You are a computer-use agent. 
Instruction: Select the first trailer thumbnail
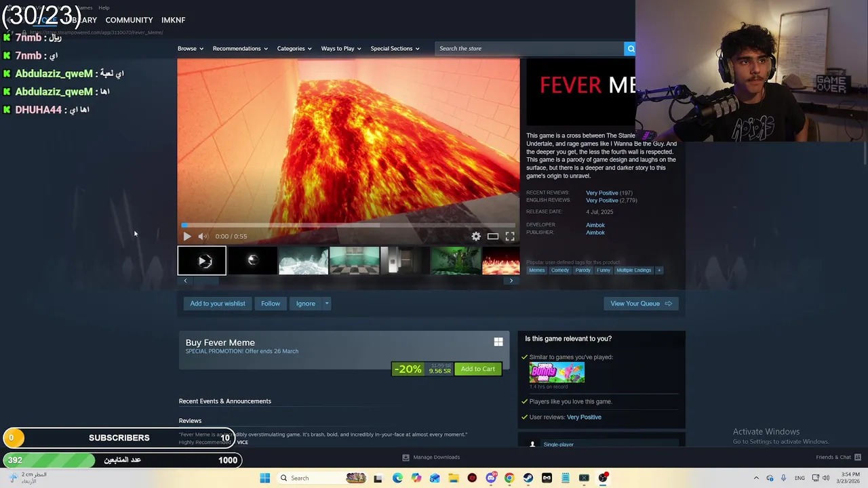202,261
